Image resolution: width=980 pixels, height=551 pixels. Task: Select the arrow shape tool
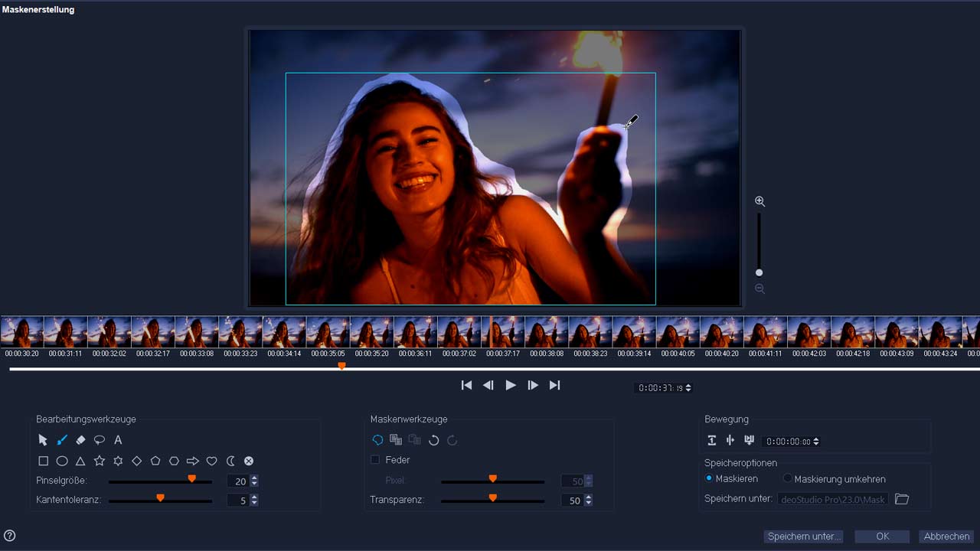[193, 461]
